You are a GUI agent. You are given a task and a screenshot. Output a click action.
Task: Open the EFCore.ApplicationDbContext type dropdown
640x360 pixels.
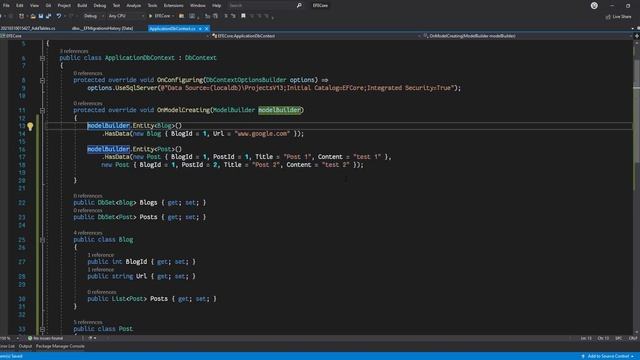[x=316, y=36]
